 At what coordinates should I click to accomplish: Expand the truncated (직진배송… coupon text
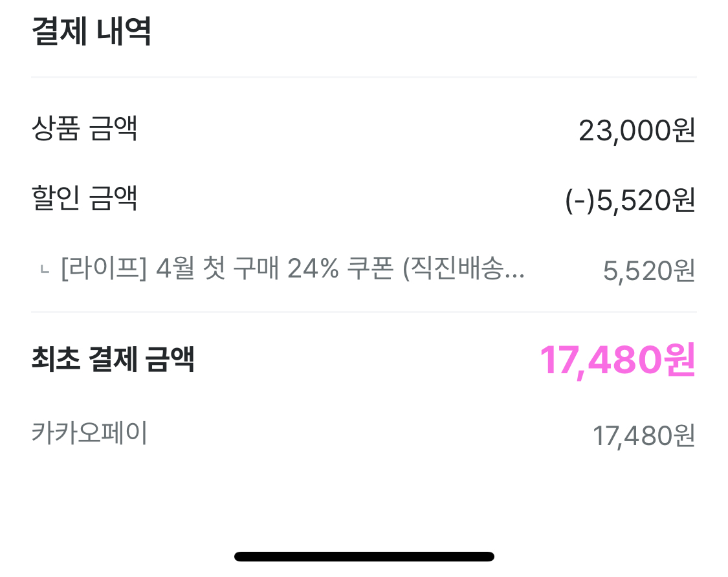pos(463,269)
